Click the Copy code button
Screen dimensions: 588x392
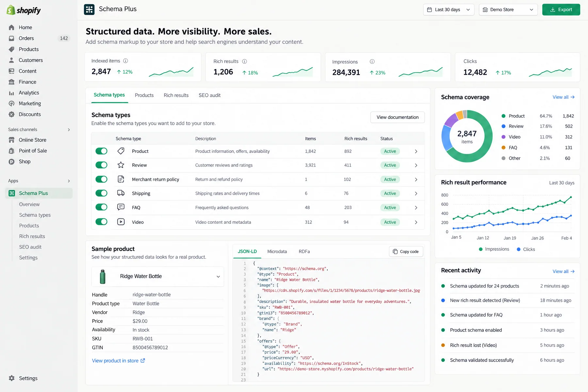406,252
